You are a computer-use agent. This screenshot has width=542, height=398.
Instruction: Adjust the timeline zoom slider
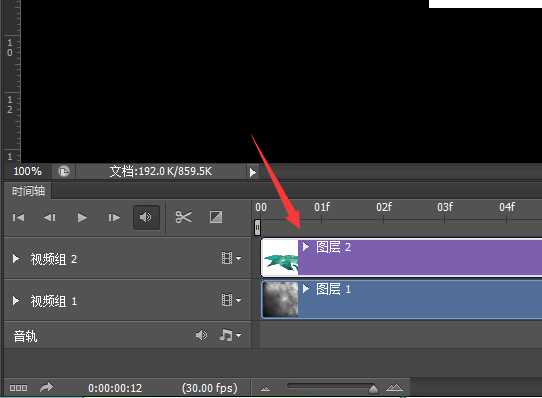pyautogui.click(x=373, y=389)
